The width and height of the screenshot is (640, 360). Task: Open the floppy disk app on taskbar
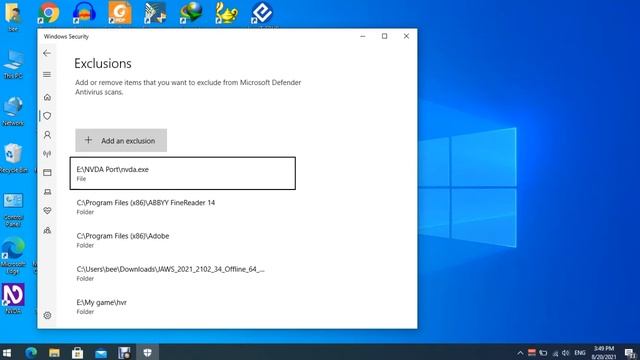(124, 352)
